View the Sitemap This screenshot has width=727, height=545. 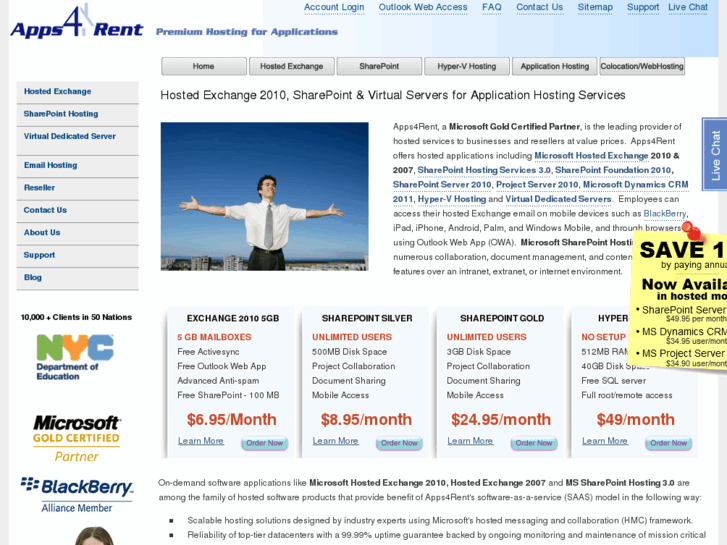click(x=595, y=7)
